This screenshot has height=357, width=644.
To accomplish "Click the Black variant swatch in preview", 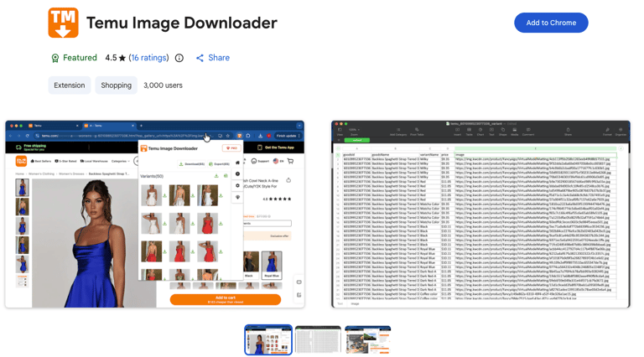I will tap(250, 265).
